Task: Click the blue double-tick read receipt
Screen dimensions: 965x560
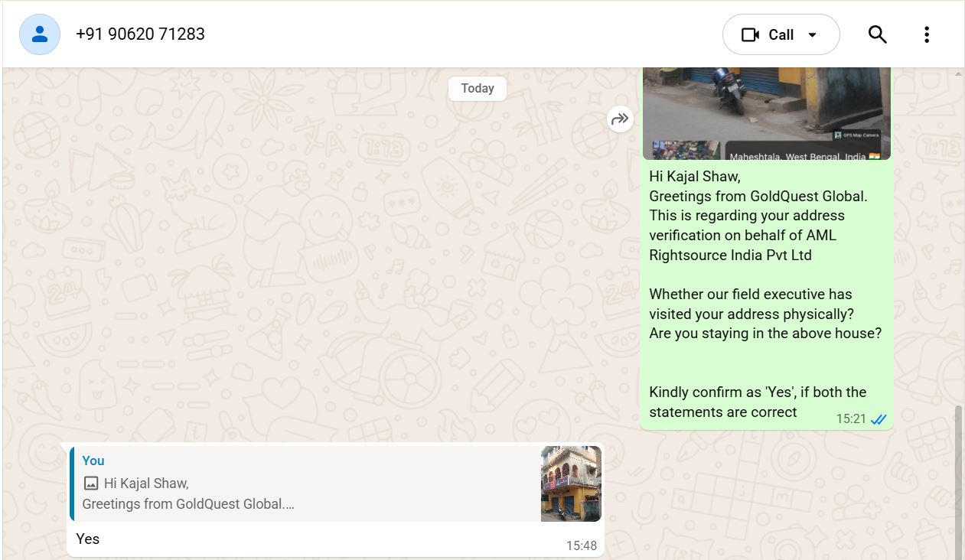Action: click(879, 419)
